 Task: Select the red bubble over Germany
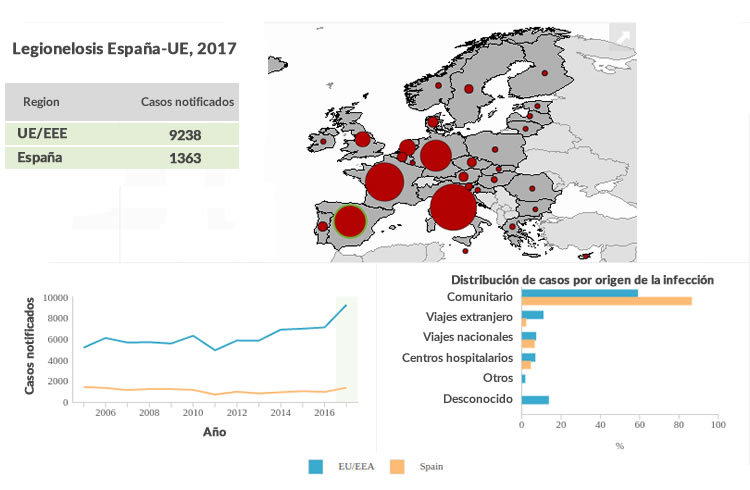(x=435, y=155)
